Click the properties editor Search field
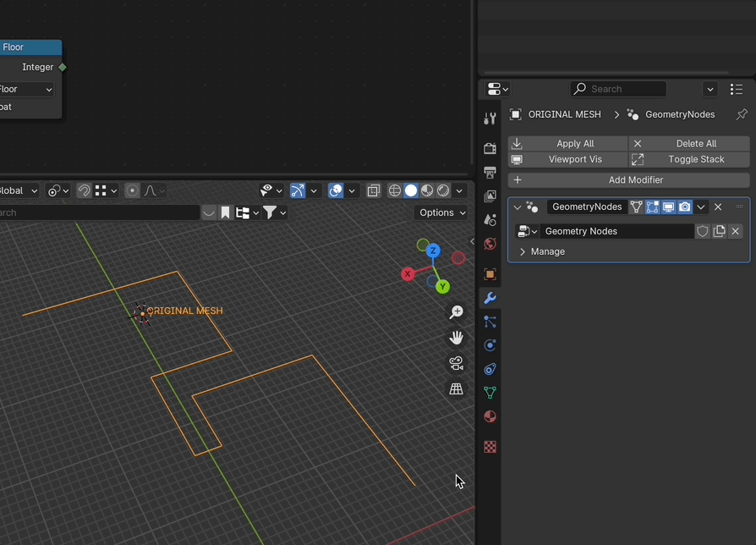This screenshot has height=545, width=756. (x=617, y=89)
